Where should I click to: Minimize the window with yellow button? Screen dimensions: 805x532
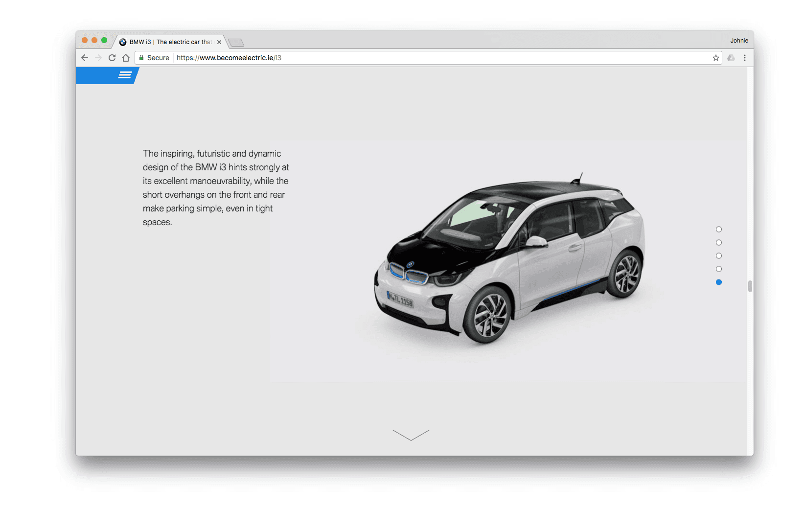pyautogui.click(x=94, y=41)
